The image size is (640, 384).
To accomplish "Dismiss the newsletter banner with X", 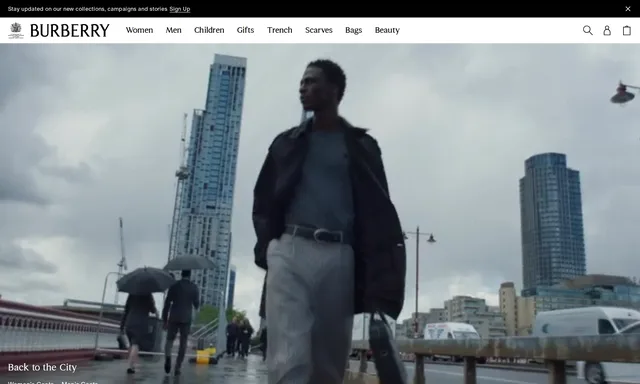I will pos(628,9).
